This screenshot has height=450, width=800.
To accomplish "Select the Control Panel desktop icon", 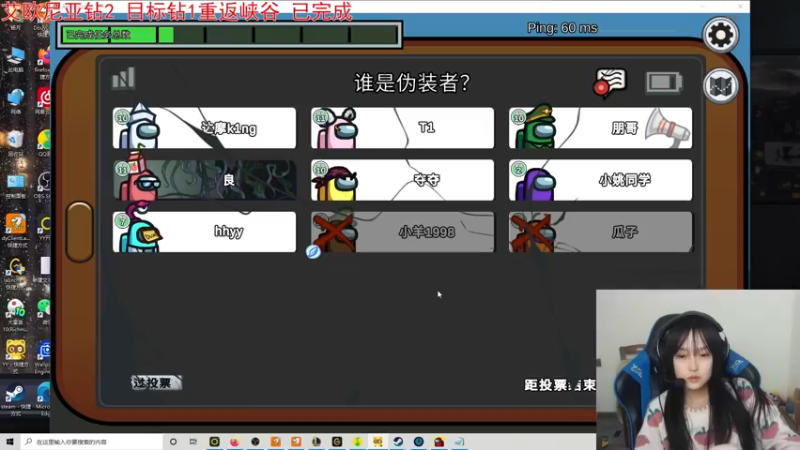I will click(15, 186).
